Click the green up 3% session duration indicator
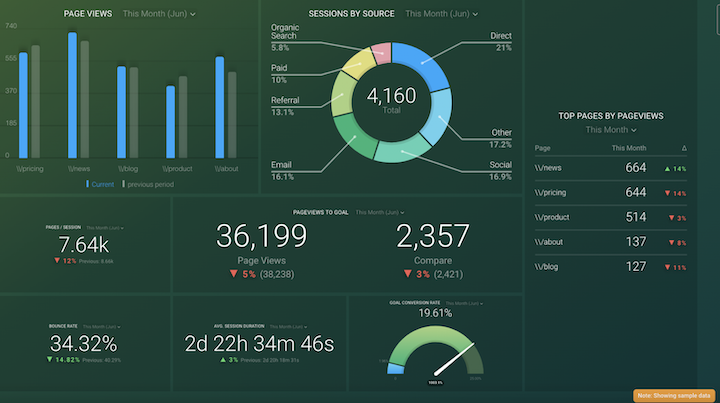Viewport: 720px width, 403px height. [229, 360]
